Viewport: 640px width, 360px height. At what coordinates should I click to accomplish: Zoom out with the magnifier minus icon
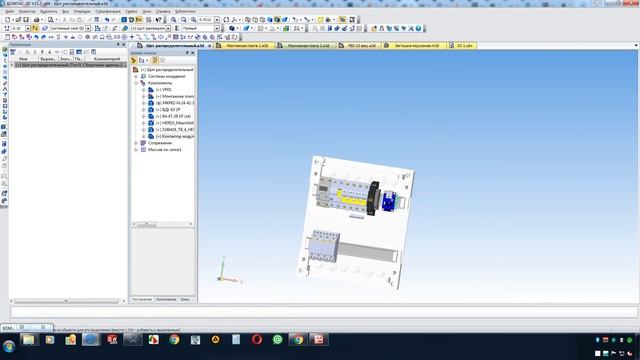(184, 20)
